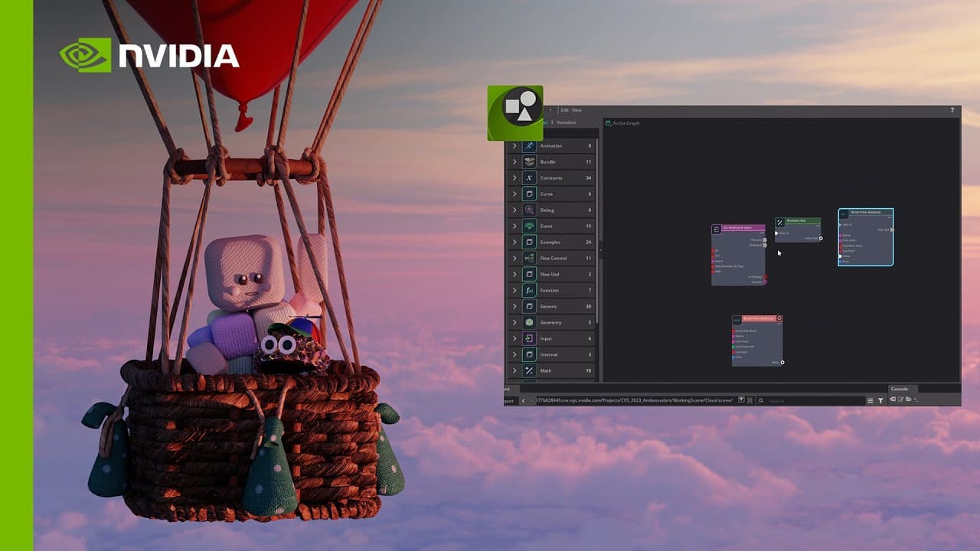Screen dimensions: 980x551
Task: Click the Internal category icon
Action: coord(529,354)
